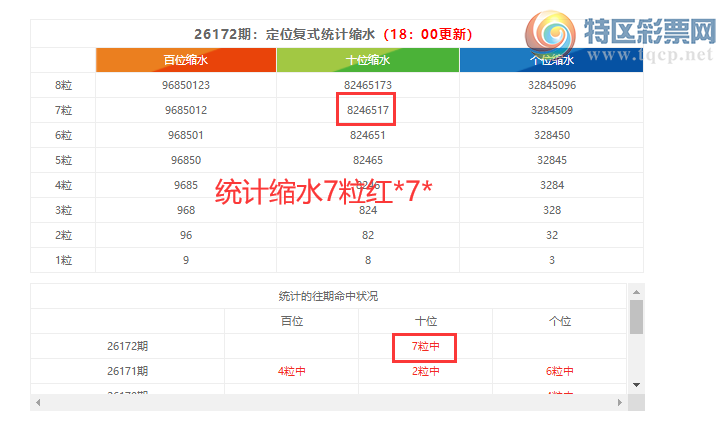726x424 pixels.
Task: Select the 百位缩水 orange column header
Action: pyautogui.click(x=186, y=60)
